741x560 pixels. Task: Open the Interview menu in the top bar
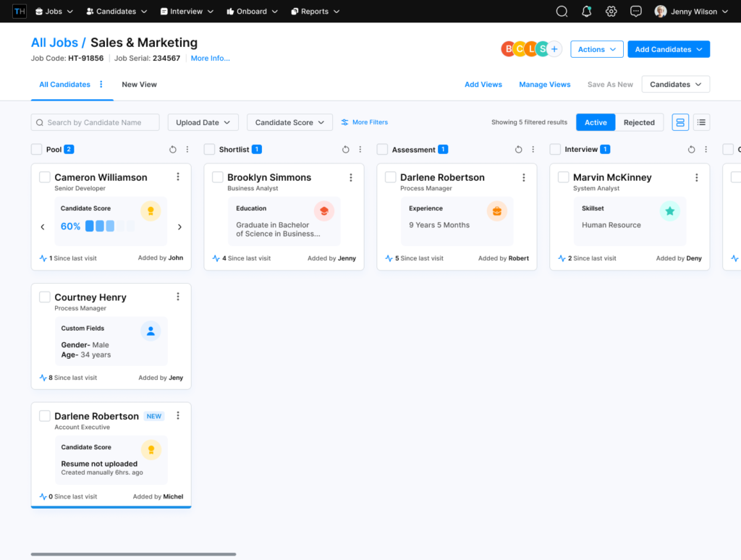point(187,11)
